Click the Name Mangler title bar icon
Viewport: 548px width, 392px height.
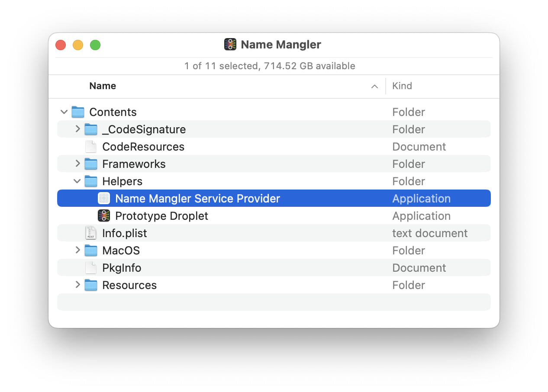(x=230, y=45)
